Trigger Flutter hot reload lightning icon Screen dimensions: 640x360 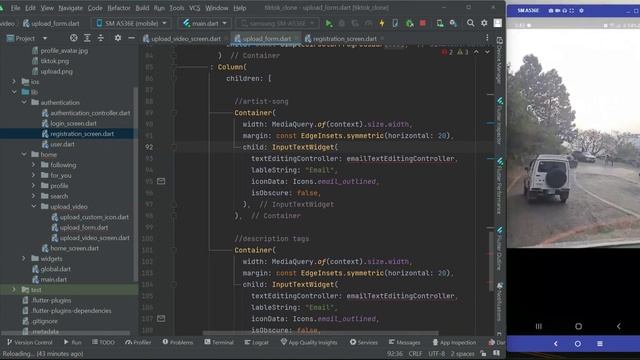pyautogui.click(x=382, y=23)
